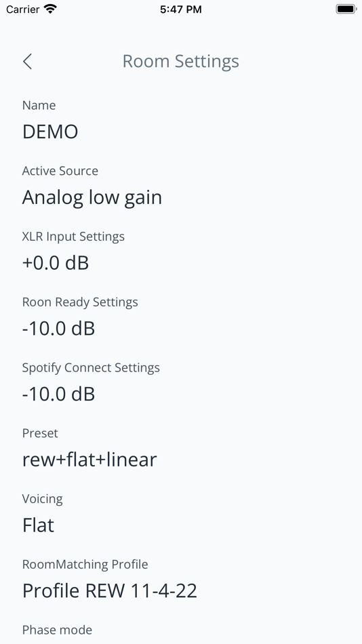Tap the 5:47 PM status clock
The image size is (362, 644).
click(181, 9)
